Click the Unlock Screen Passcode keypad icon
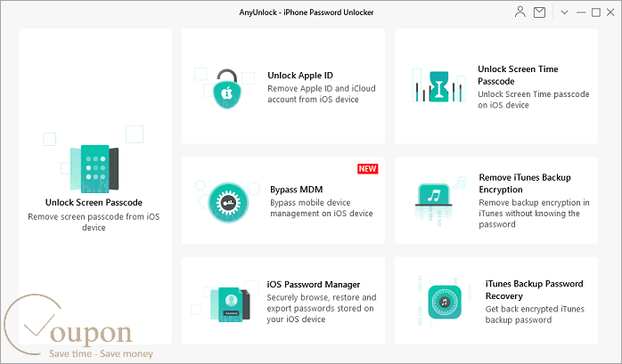Screen dimensions: 622x364 pyautogui.click(x=94, y=168)
